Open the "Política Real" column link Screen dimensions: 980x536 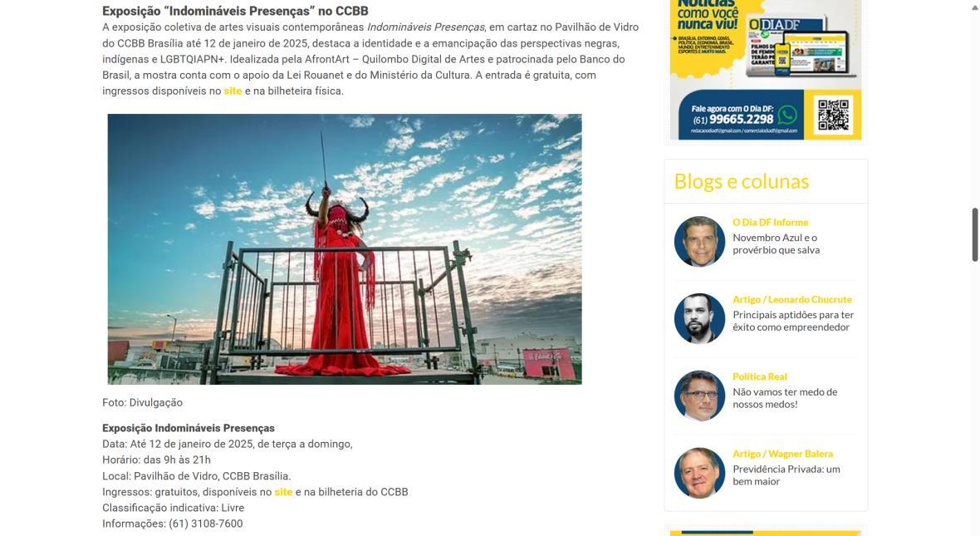click(x=759, y=376)
